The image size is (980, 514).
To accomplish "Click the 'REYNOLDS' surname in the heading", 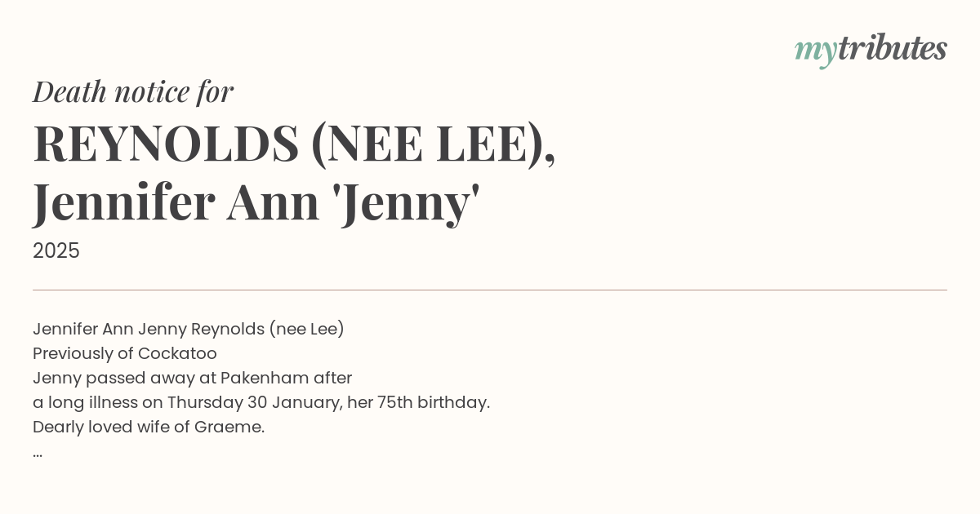I will click(x=166, y=143).
